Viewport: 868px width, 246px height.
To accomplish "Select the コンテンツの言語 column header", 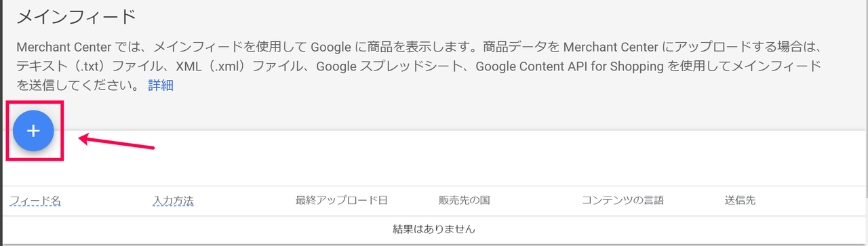I will tap(623, 201).
